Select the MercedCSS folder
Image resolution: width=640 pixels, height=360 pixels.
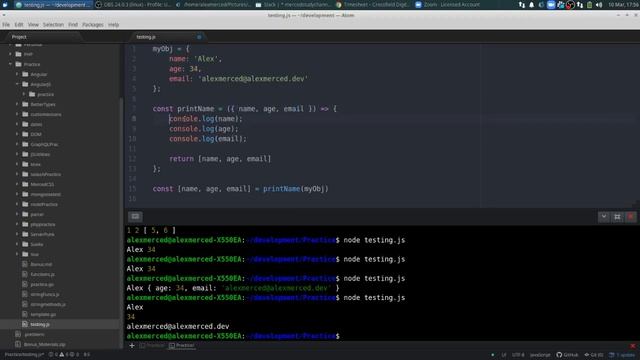click(x=42, y=184)
